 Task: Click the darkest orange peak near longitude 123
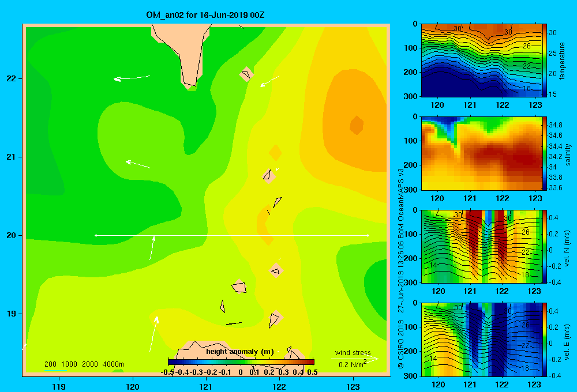pyautogui.click(x=357, y=126)
